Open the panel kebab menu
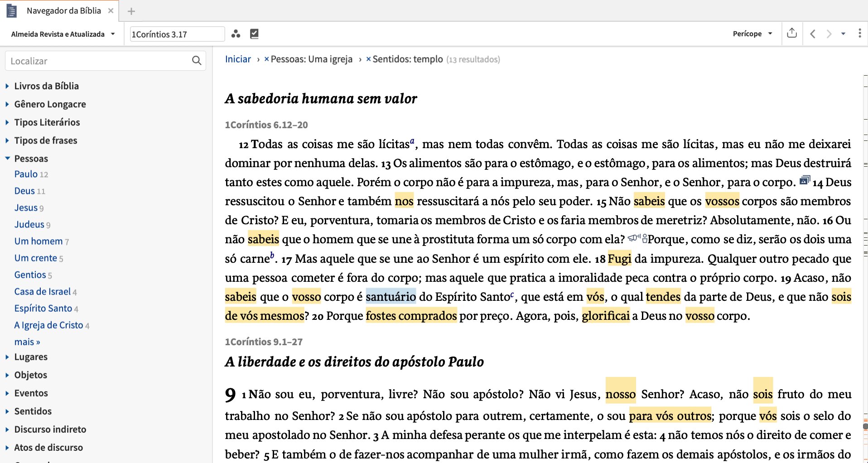 click(859, 34)
